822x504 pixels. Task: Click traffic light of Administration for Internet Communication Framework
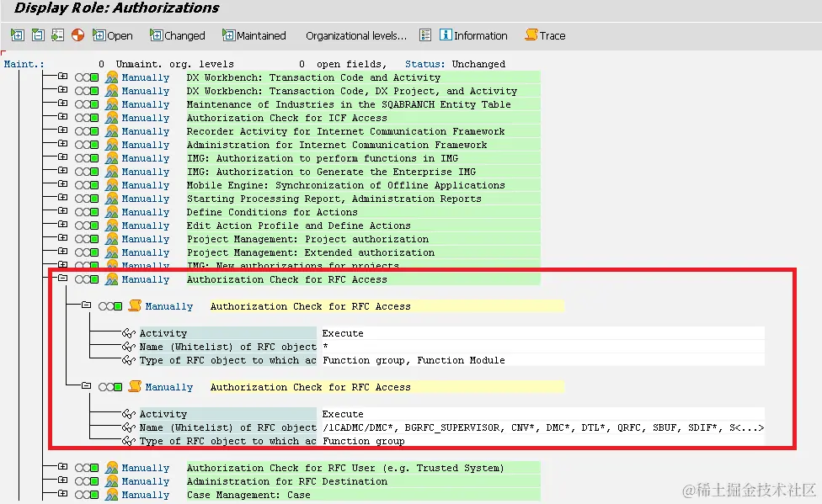click(87, 145)
